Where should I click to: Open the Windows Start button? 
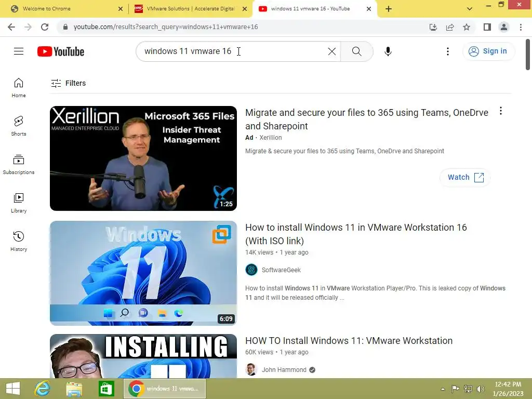coord(13,389)
